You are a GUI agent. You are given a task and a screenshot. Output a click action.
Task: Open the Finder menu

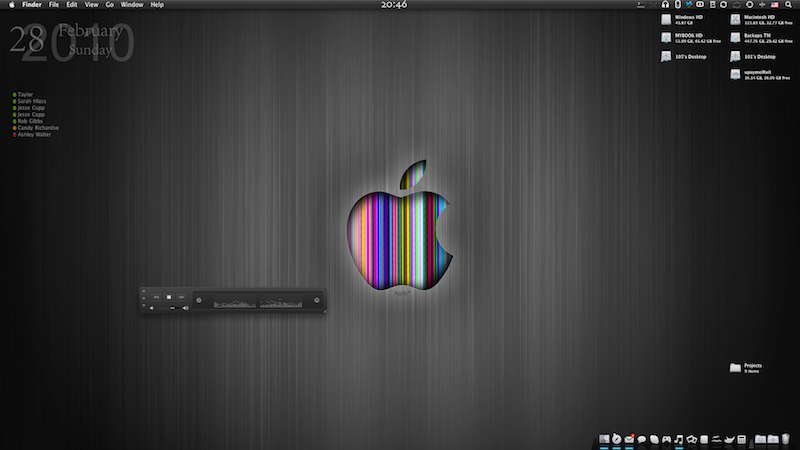pos(32,5)
